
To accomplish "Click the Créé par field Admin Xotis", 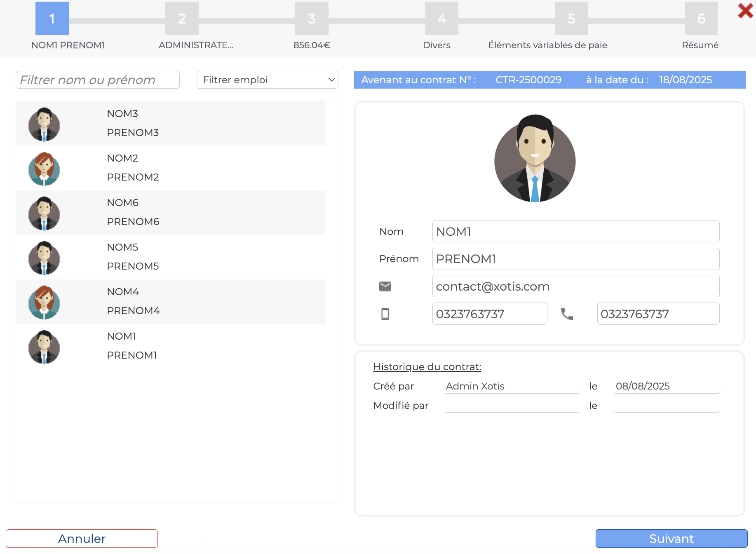I will point(512,386).
